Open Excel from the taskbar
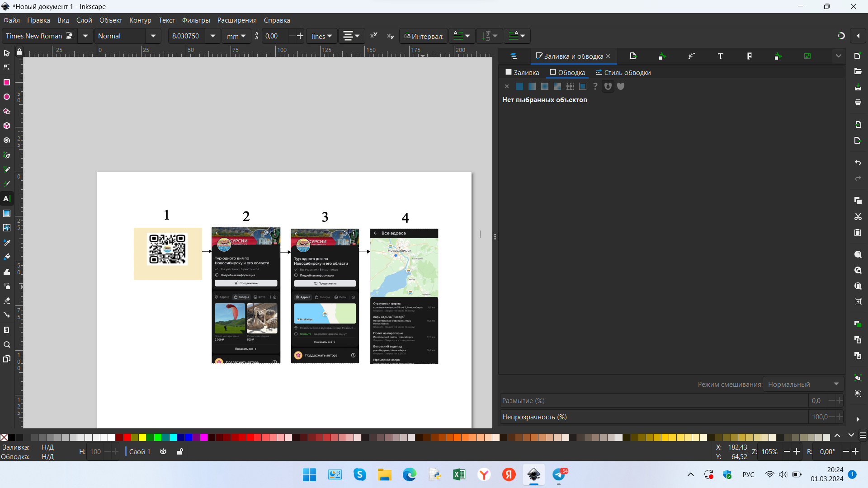 [459, 474]
